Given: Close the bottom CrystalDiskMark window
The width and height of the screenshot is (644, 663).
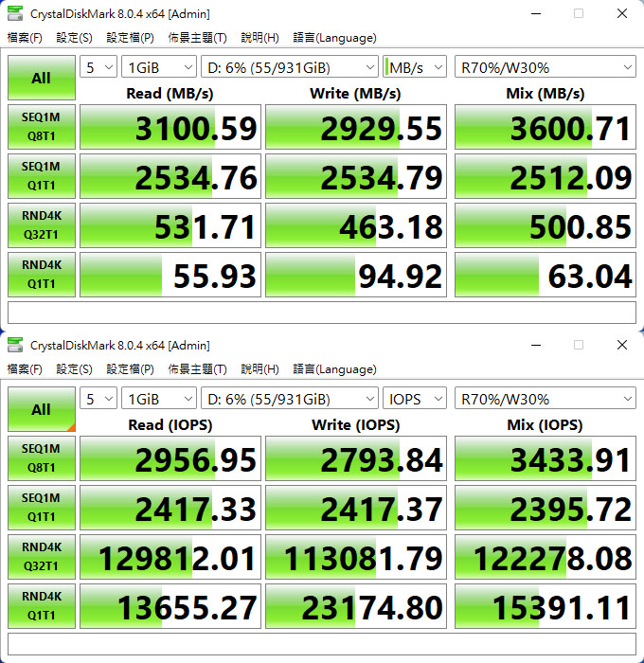Looking at the screenshot, I should tap(622, 345).
